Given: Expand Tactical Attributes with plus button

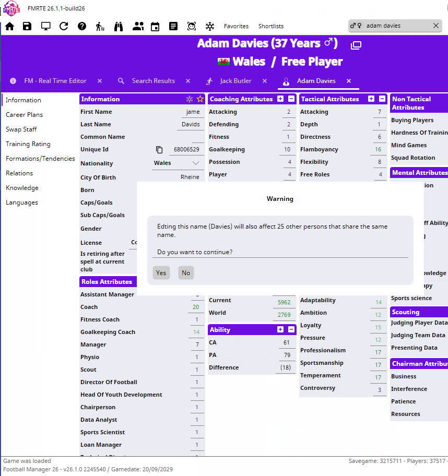Looking at the screenshot, I should (x=371, y=99).
